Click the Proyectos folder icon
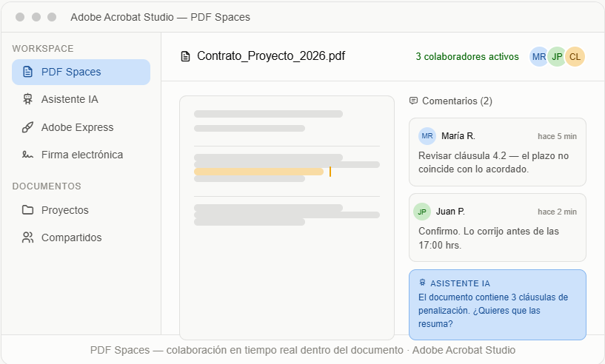 [x=27, y=210]
